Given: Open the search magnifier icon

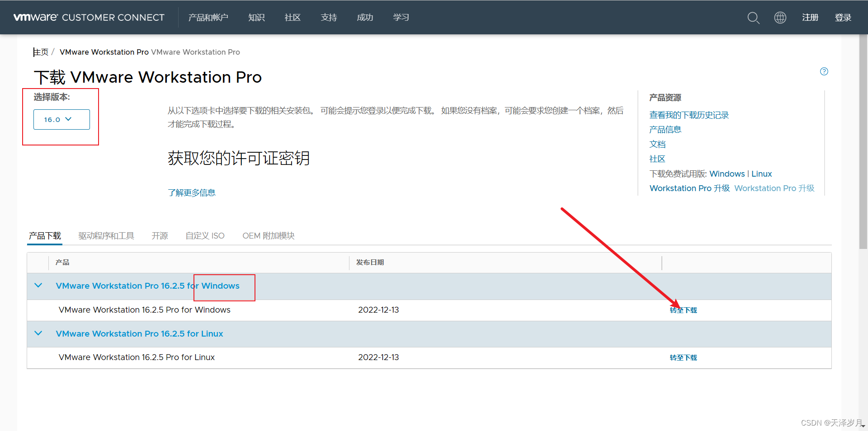Looking at the screenshot, I should pyautogui.click(x=753, y=18).
